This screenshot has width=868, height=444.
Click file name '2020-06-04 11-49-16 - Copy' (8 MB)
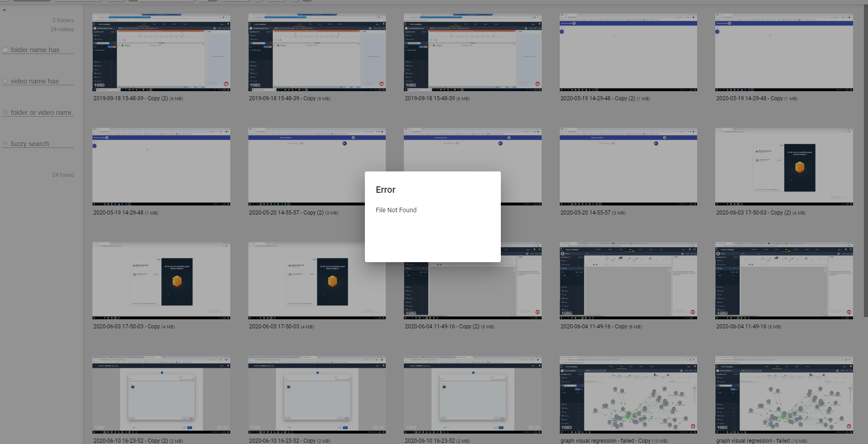[x=594, y=327]
